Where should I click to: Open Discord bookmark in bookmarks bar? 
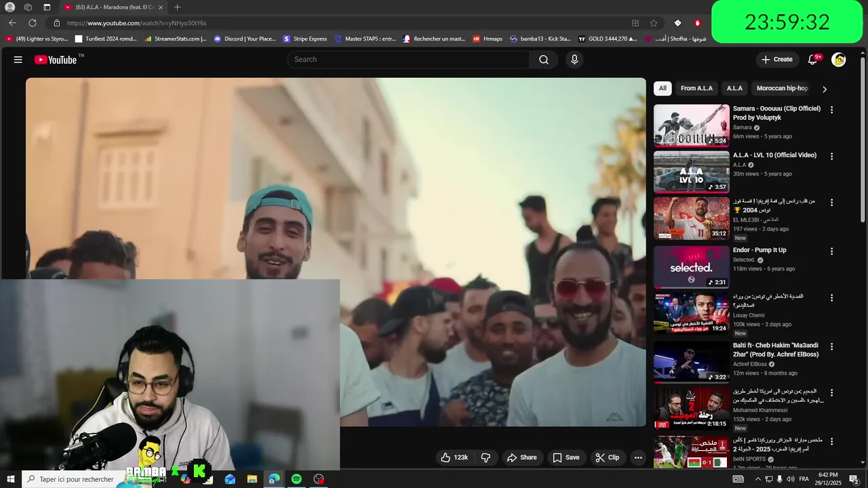click(245, 39)
